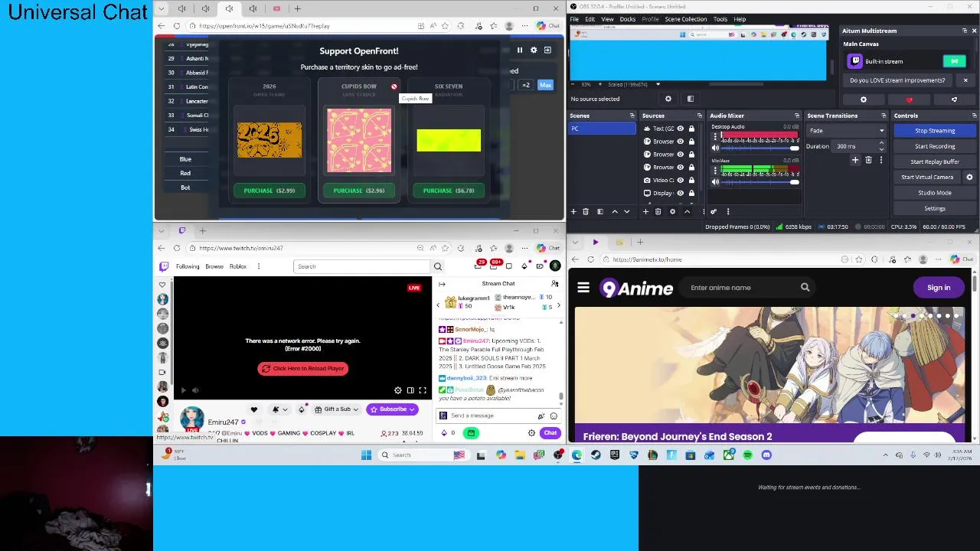The image size is (980, 551).
Task: Mute Desktop Audio speaker icon
Action: (715, 148)
